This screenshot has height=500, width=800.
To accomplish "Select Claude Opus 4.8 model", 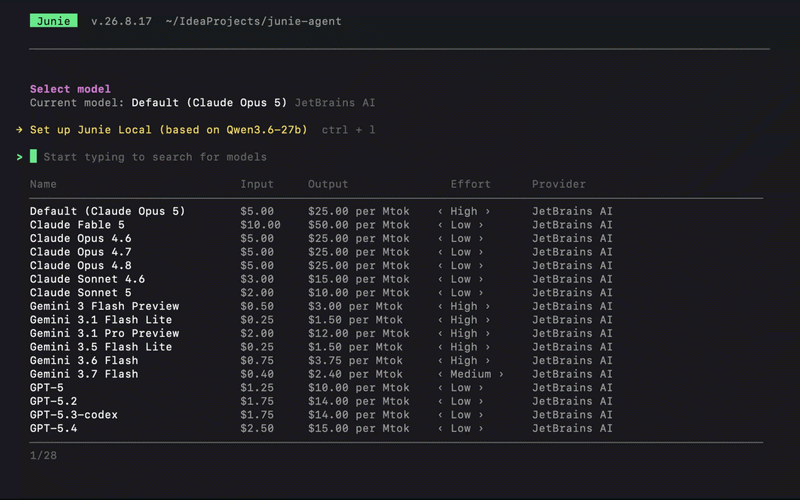I will pos(320,265).
